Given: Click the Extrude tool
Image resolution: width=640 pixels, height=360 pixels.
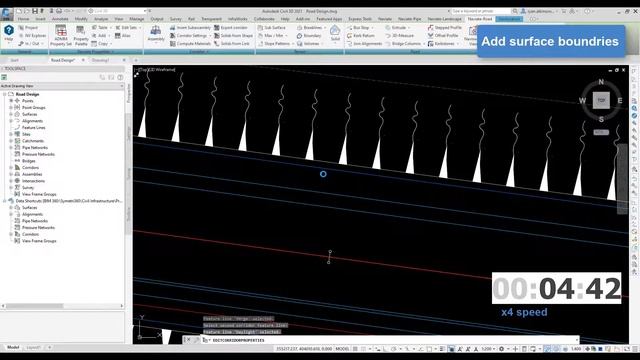Looking at the screenshot, I should pyautogui.click(x=398, y=28).
